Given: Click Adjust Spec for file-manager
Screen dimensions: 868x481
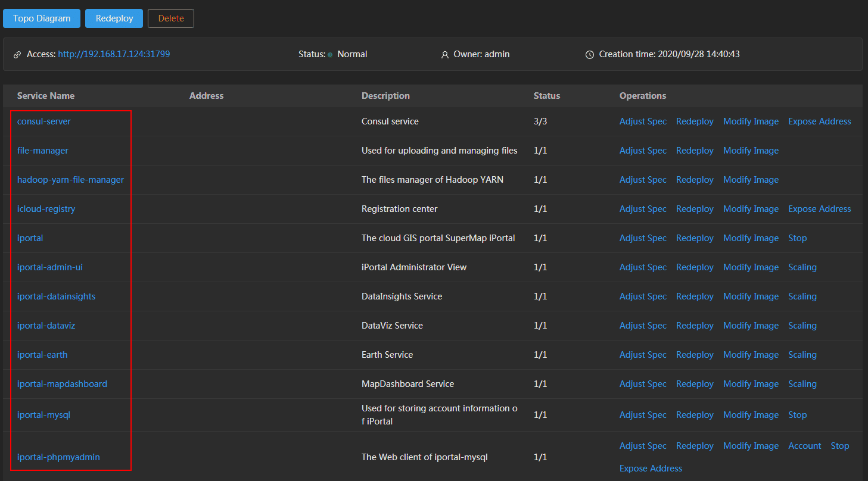Looking at the screenshot, I should pyautogui.click(x=643, y=151).
